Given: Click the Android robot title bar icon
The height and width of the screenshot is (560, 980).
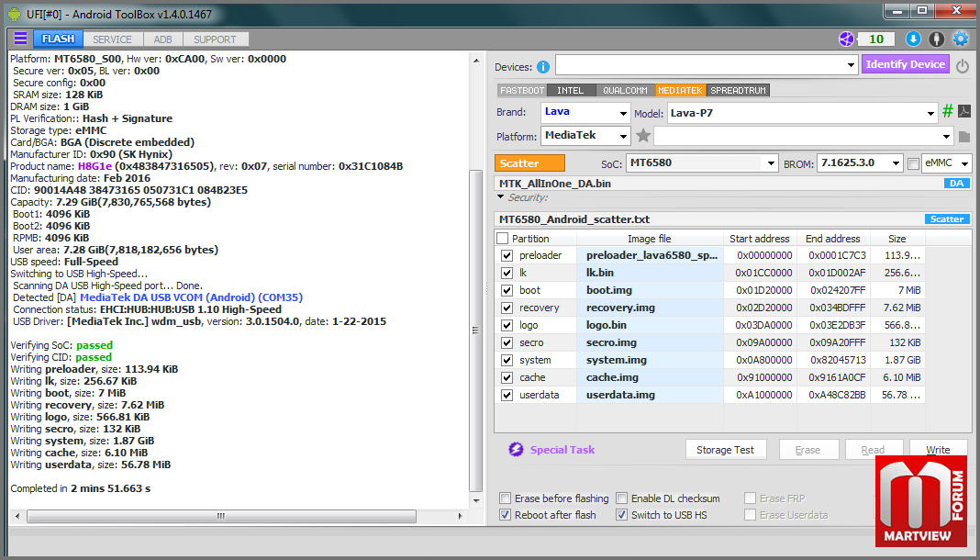Looking at the screenshot, I should coord(15,13).
